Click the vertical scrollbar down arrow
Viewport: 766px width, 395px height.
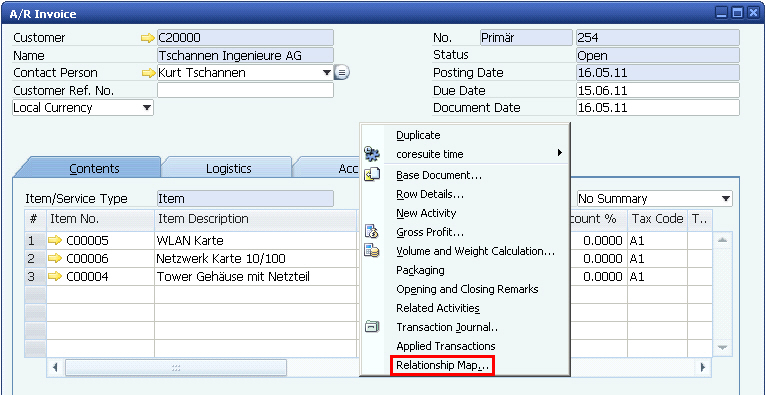723,347
